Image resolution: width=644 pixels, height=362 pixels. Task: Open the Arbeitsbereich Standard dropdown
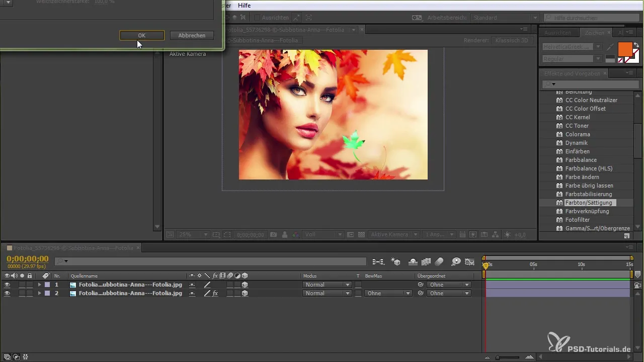[505, 18]
